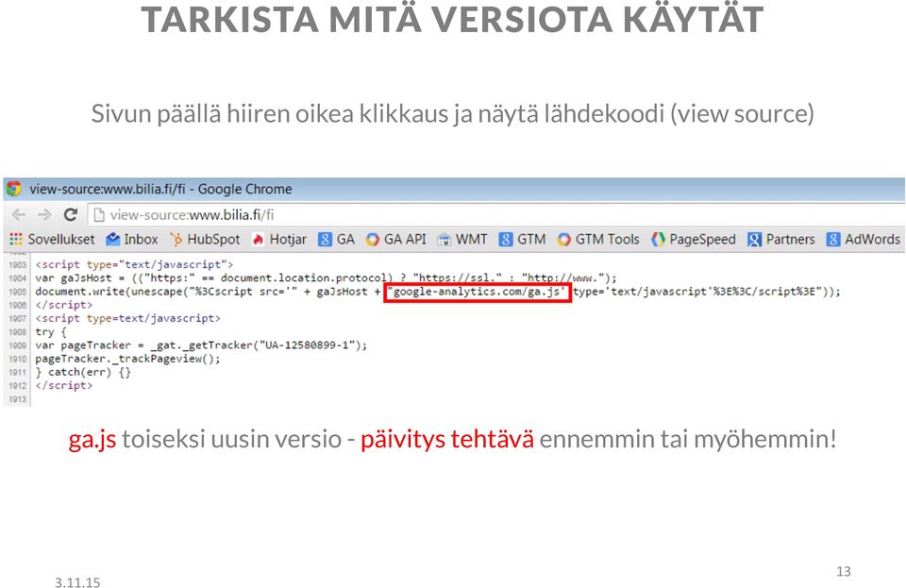The image size is (906, 588).
Task: Click the '</script>' tag on line 1906
Action: (x=63, y=305)
